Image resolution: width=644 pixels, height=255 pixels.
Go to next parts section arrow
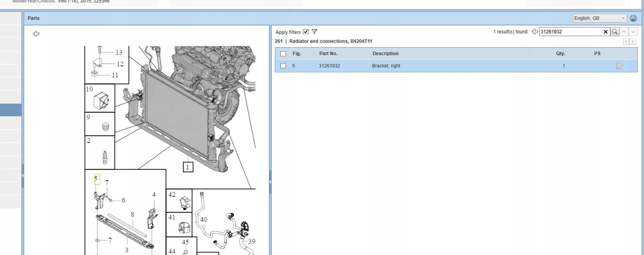632,42
